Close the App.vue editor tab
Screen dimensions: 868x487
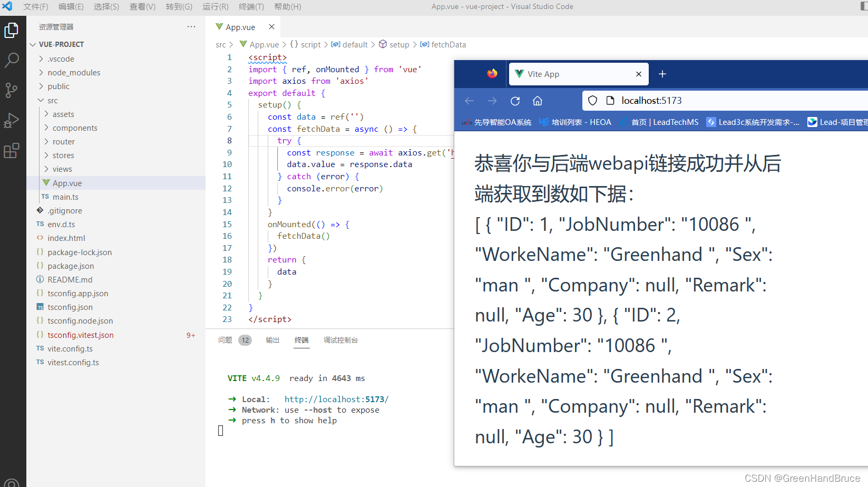[271, 27]
